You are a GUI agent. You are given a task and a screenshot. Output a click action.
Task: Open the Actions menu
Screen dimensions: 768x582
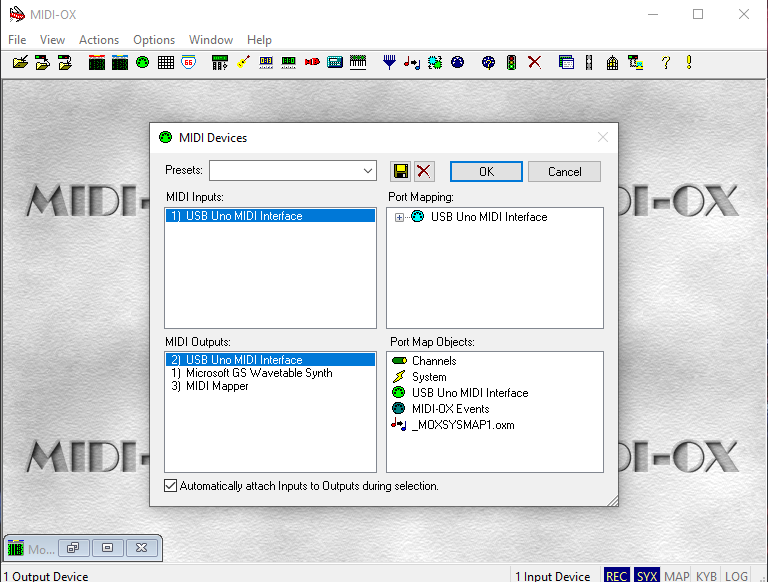coord(99,40)
